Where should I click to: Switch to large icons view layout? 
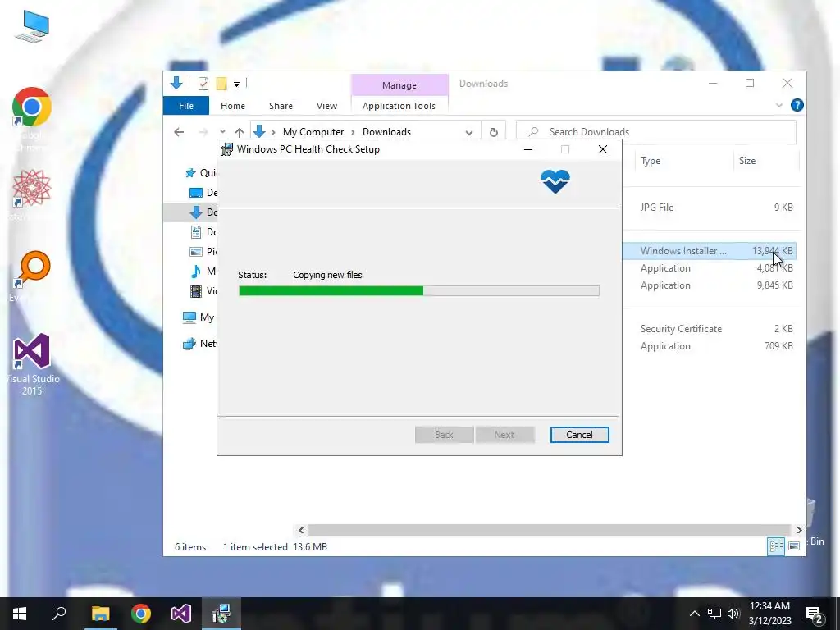pyautogui.click(x=794, y=546)
